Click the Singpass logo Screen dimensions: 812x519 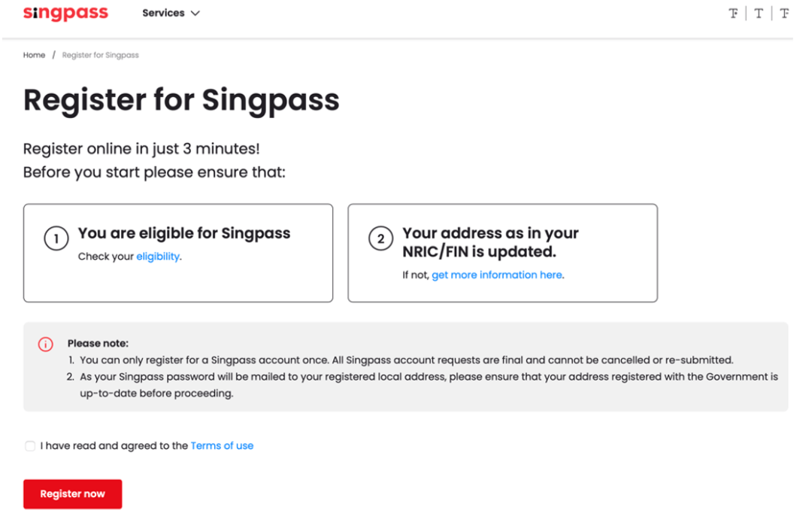click(x=65, y=13)
